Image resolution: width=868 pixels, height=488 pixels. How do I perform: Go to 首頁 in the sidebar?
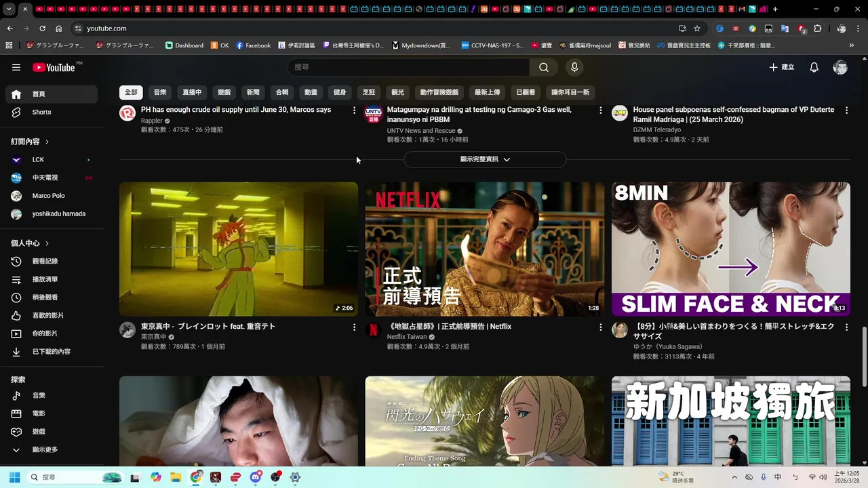pyautogui.click(x=52, y=94)
